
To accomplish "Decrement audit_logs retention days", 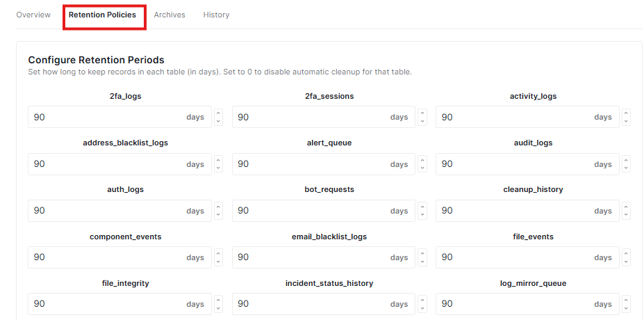I will click(626, 168).
